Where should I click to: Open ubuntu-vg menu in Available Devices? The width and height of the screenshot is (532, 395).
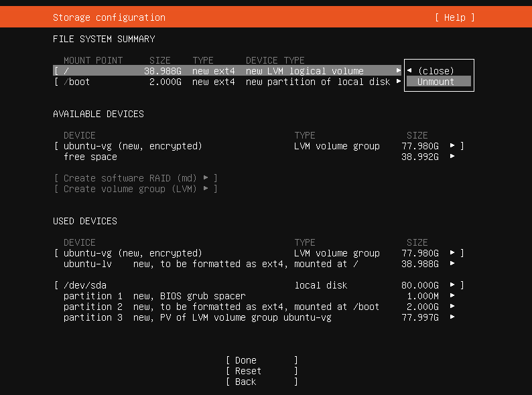(452, 146)
